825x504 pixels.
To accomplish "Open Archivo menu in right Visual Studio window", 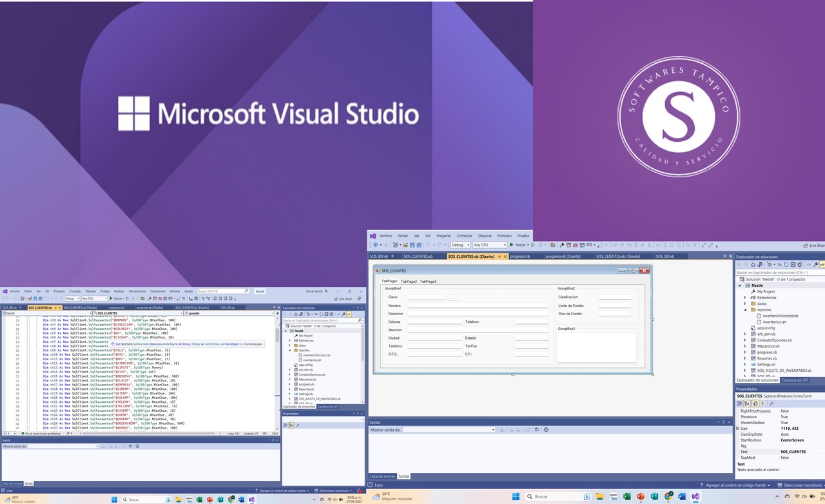I will [385, 236].
